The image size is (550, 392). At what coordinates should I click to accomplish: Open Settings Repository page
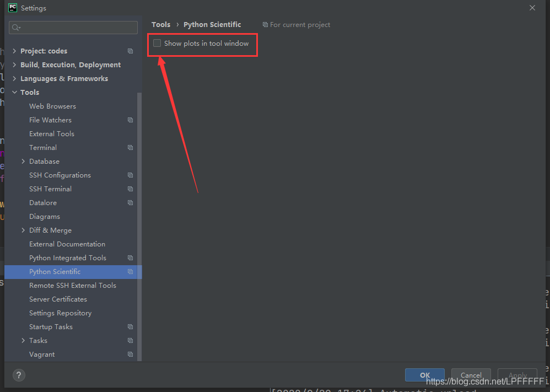click(x=60, y=313)
